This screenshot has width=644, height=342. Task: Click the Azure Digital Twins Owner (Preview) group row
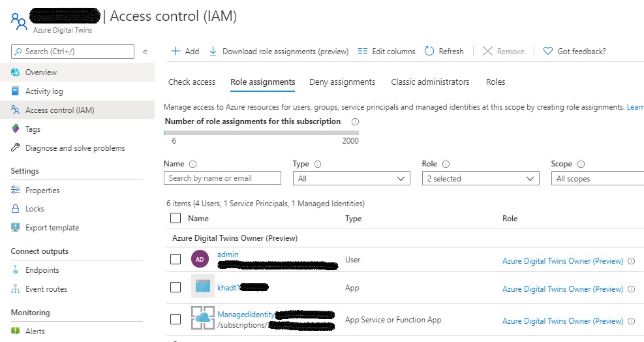(405, 238)
